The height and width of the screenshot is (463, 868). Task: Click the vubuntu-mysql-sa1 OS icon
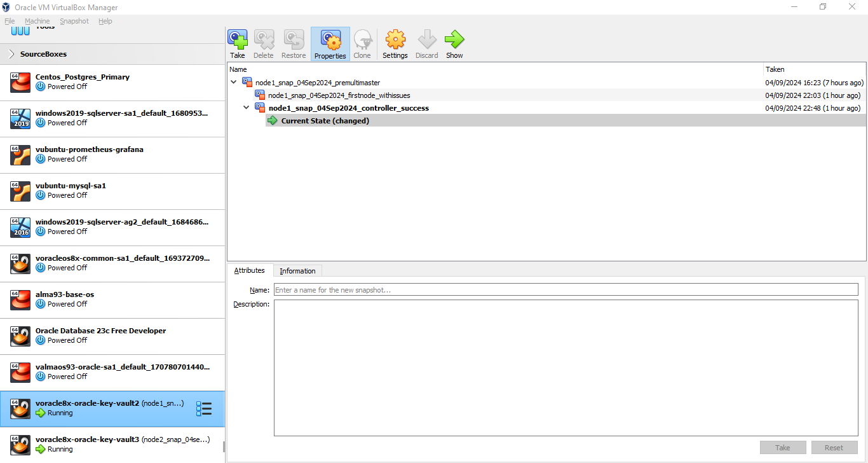(20, 191)
